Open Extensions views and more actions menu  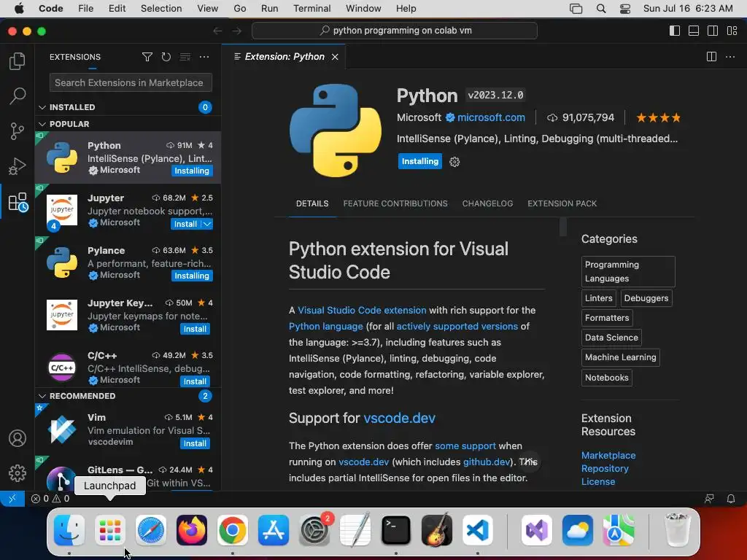(204, 57)
